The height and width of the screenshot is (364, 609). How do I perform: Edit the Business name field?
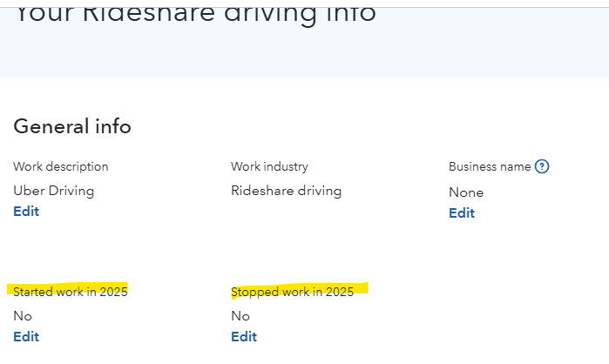click(x=462, y=212)
